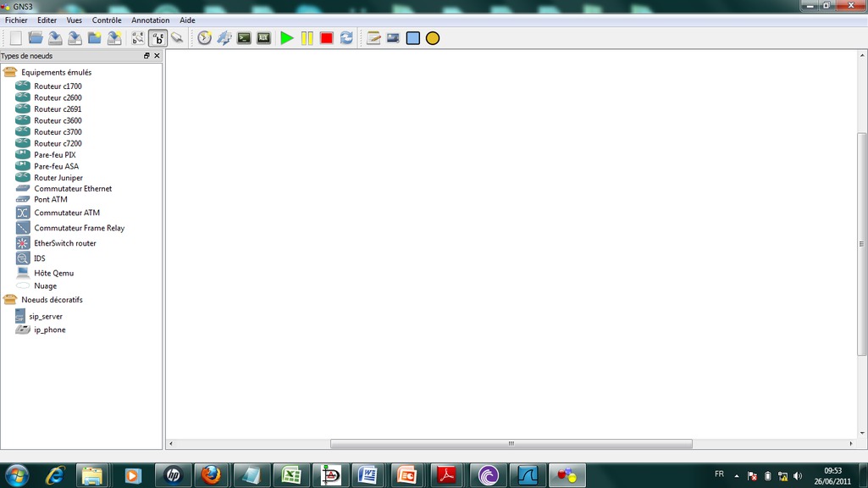This screenshot has height=488, width=868.
Task: Open Excel from the taskbar
Action: pyautogui.click(x=290, y=475)
